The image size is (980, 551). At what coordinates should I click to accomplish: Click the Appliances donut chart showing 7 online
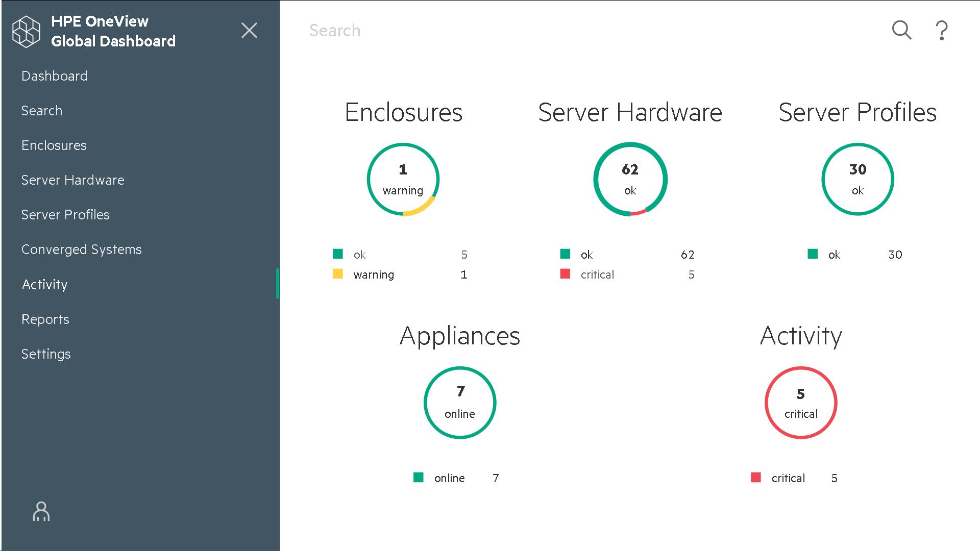click(x=460, y=403)
